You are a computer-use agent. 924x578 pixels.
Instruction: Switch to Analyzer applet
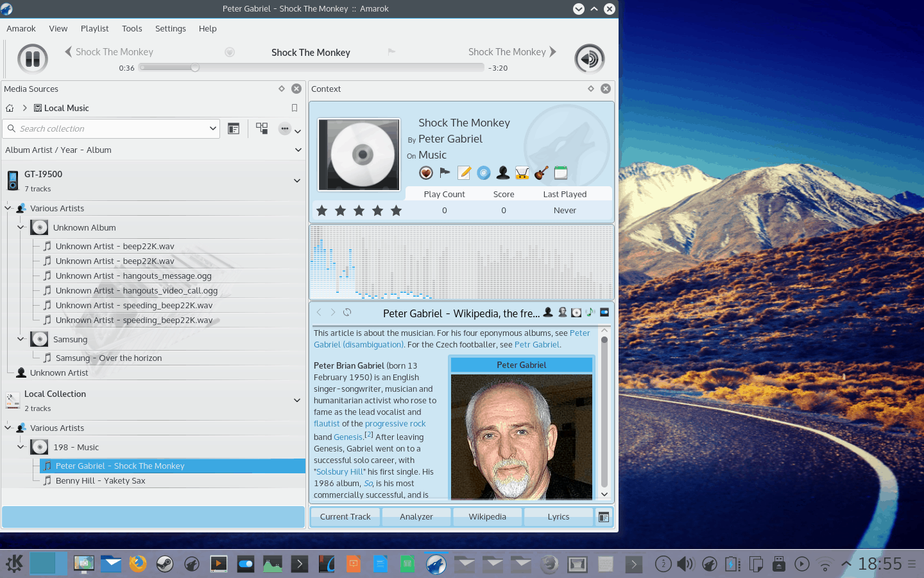click(x=416, y=516)
